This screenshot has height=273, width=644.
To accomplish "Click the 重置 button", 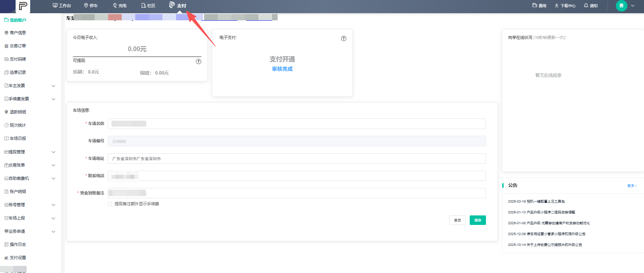I will click(457, 220).
